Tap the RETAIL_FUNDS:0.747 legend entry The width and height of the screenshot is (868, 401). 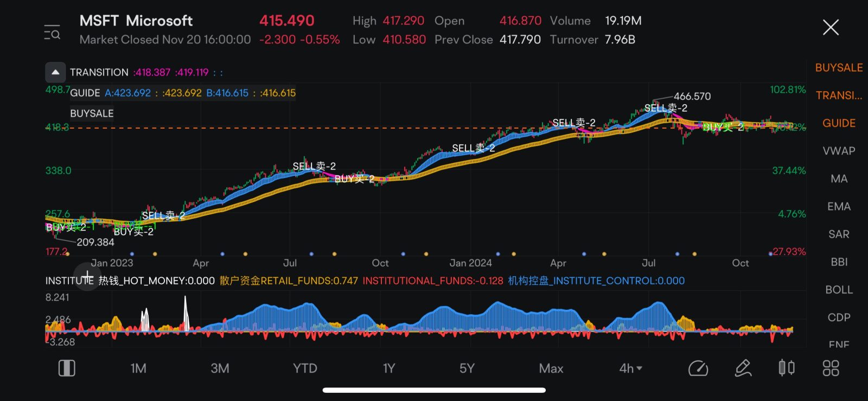289,281
